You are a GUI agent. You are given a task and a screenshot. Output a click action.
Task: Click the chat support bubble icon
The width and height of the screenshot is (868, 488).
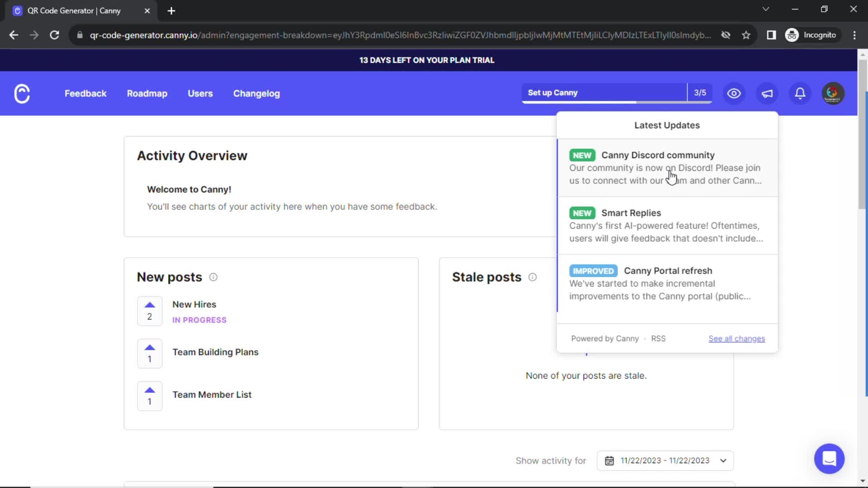pos(830,458)
